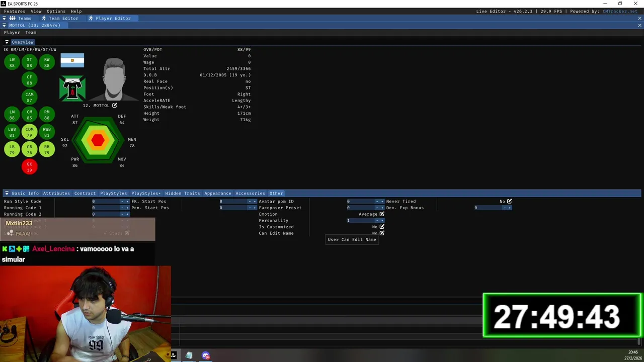Open the Attributes tab
The height and width of the screenshot is (362, 644).
coord(56,193)
